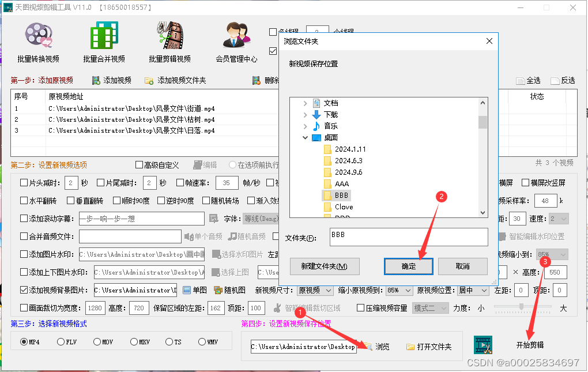This screenshot has width=588, height=372.
Task: Click the 智能编辑裁切区域 icon
Action: tap(277, 308)
